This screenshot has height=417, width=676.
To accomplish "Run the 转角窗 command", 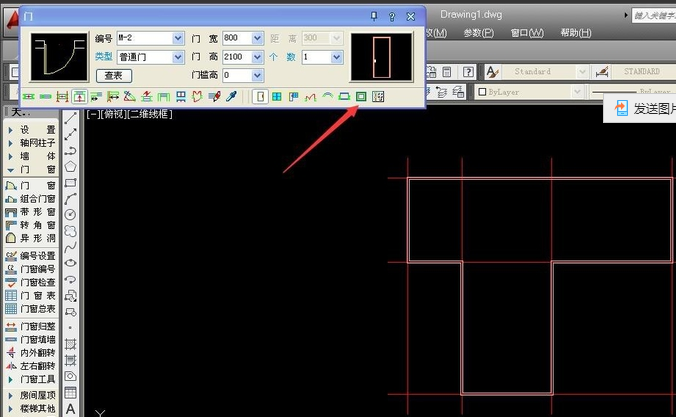I will point(31,225).
